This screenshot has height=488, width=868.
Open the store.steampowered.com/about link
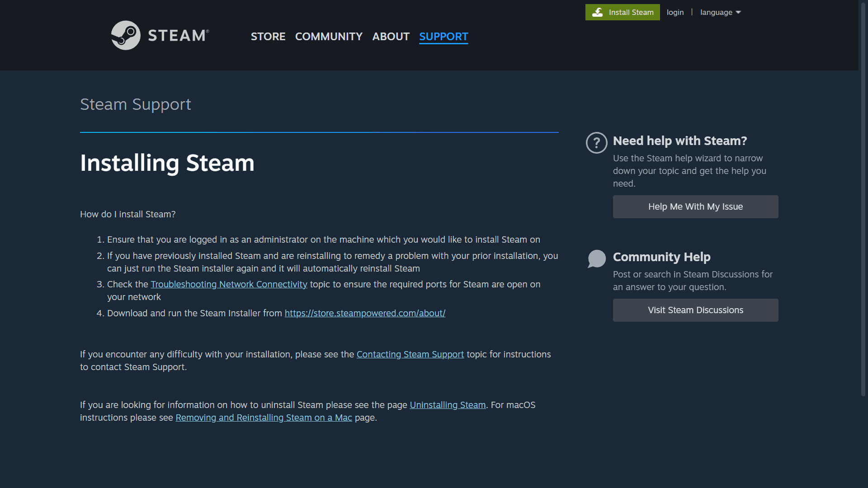365,313
